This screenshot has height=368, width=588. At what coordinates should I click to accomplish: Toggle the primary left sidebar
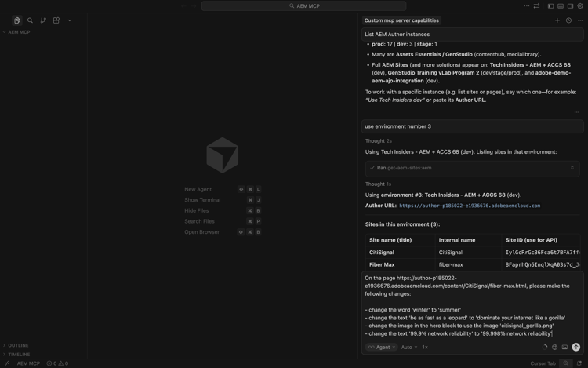pyautogui.click(x=550, y=6)
